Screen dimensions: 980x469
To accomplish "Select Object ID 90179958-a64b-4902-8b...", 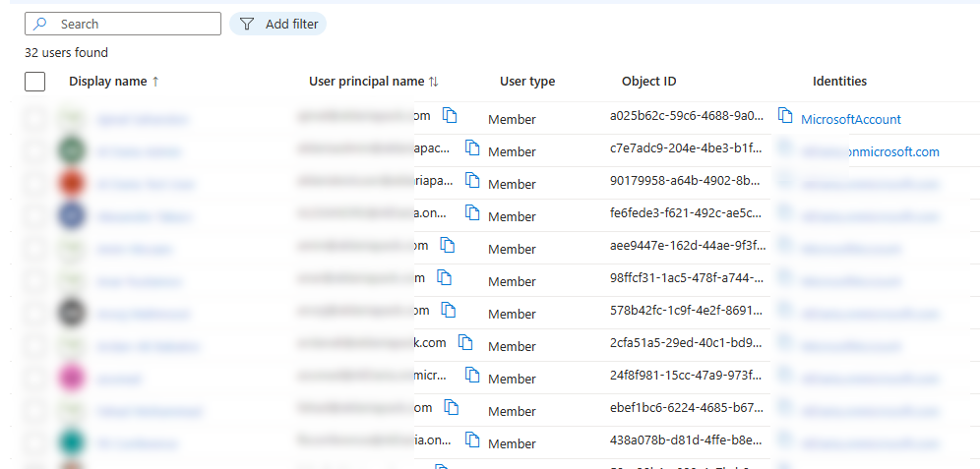I will [686, 181].
